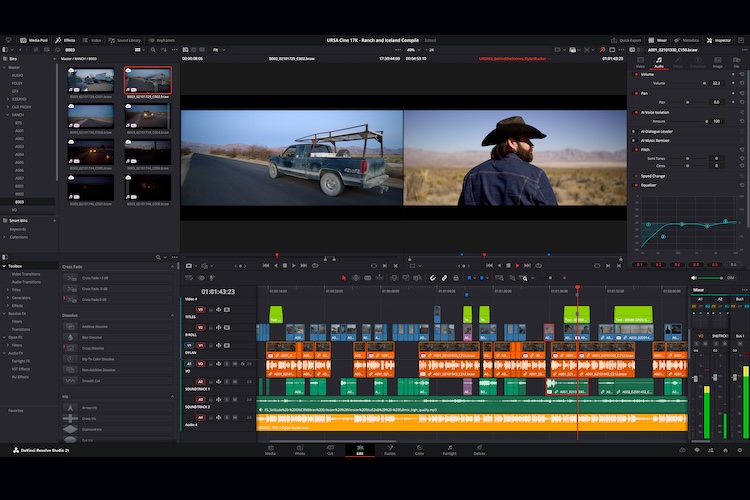
Task: Click the Voice Isolation Amount slider handle
Action: (x=706, y=122)
